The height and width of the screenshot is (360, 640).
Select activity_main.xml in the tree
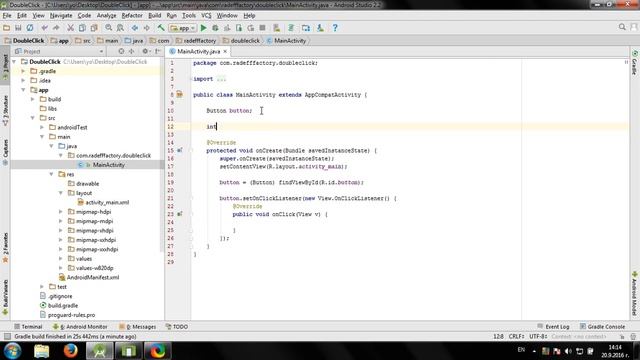tap(107, 202)
